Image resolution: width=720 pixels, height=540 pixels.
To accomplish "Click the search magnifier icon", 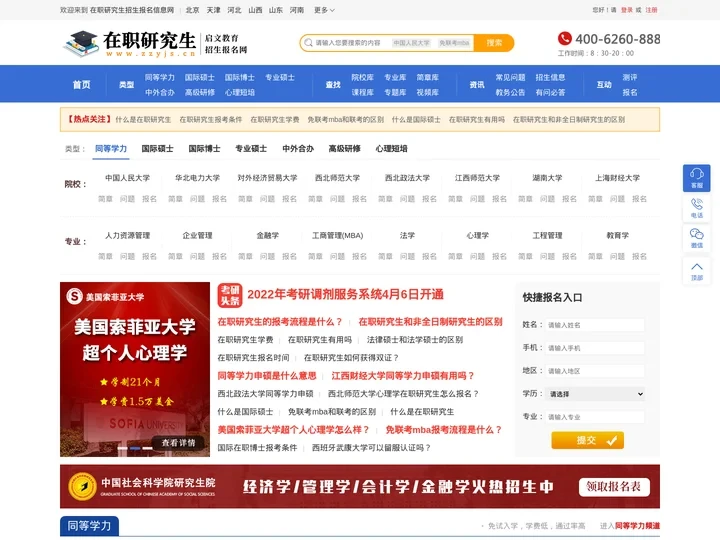I will coord(308,43).
